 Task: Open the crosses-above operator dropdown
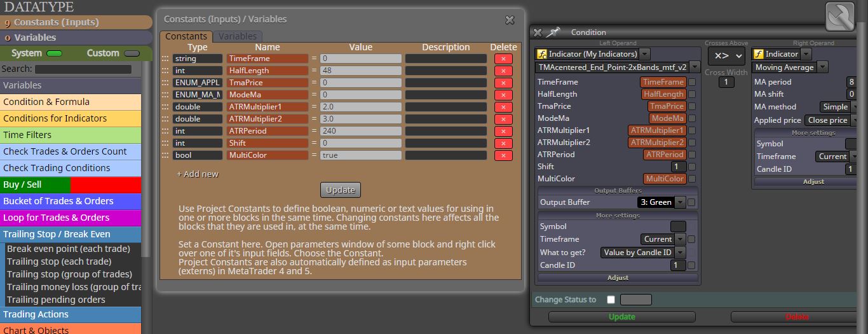pos(726,56)
